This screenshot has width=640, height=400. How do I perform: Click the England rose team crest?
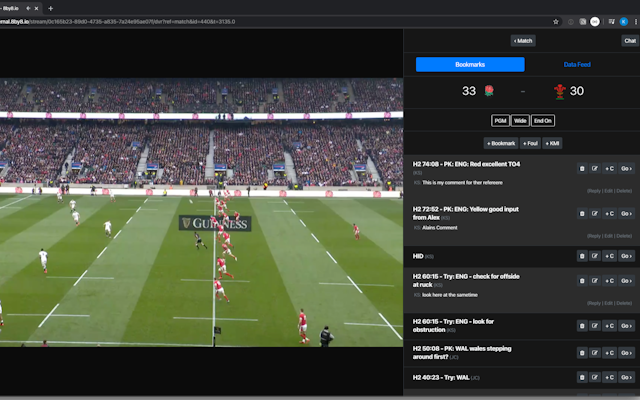[489, 91]
